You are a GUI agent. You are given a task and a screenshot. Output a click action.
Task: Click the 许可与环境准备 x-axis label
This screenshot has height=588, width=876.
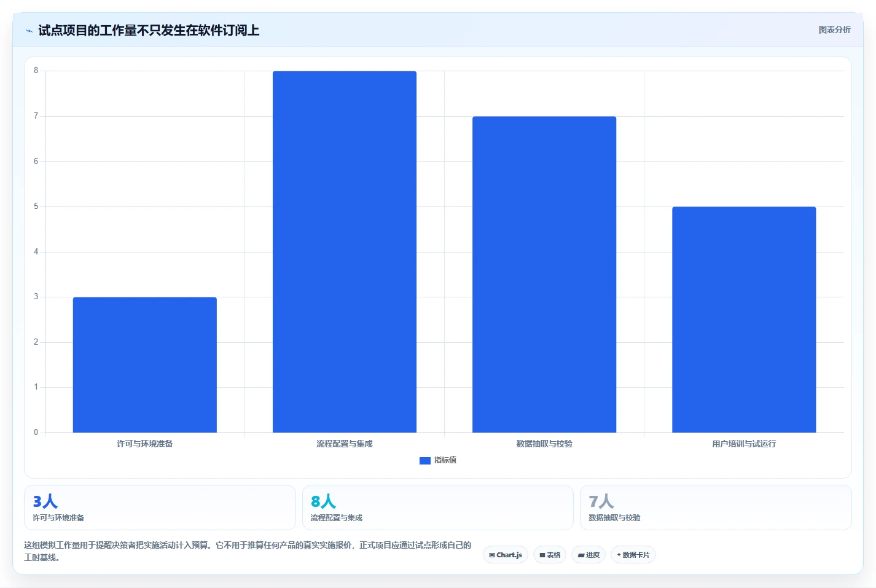coord(145,444)
